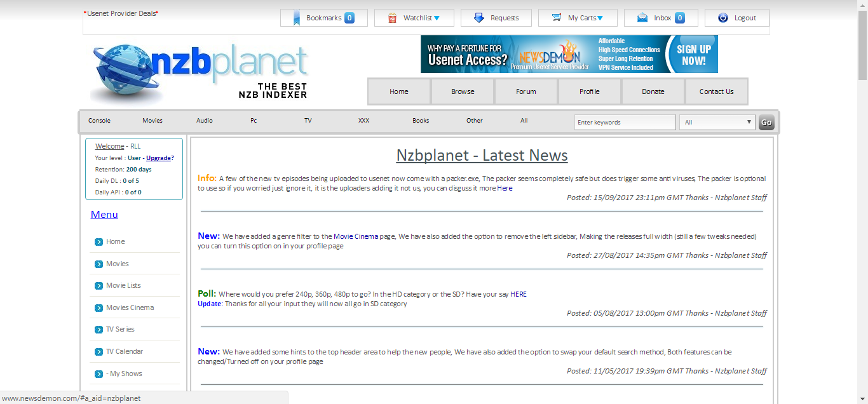Open the Browse navigation tab
This screenshot has width=868, height=404.
tap(463, 91)
